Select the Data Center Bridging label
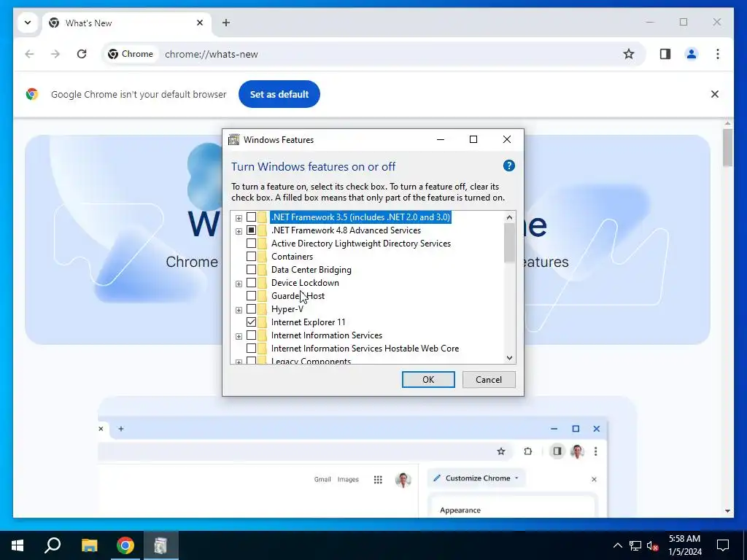This screenshot has width=747, height=560. [311, 270]
